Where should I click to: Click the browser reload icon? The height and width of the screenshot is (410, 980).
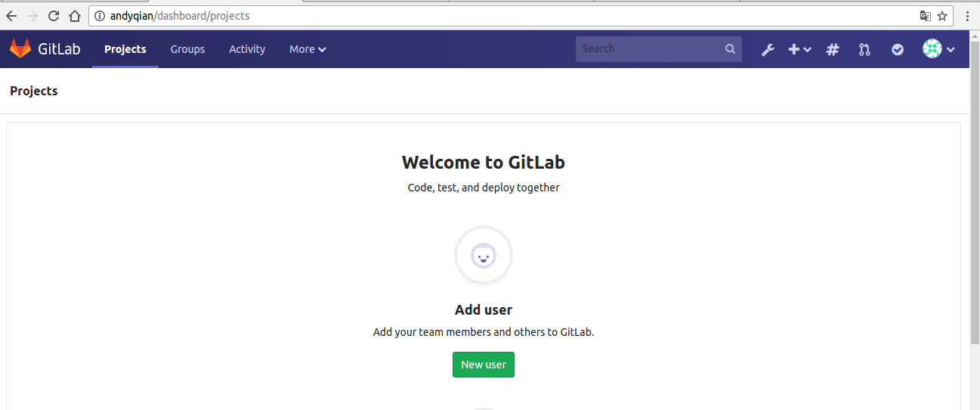pyautogui.click(x=53, y=15)
